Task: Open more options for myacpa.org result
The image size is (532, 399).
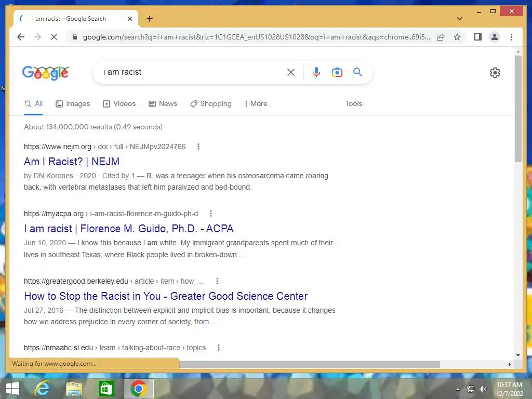Action: (211, 214)
